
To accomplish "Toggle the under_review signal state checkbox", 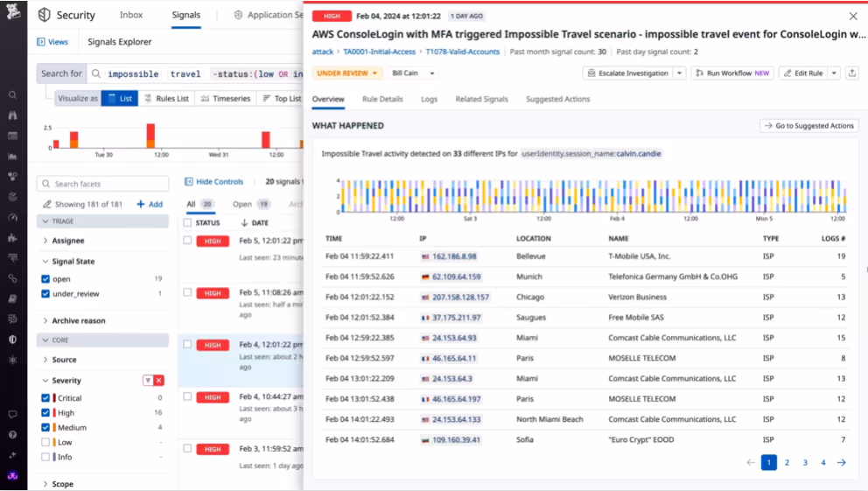I will tap(45, 294).
